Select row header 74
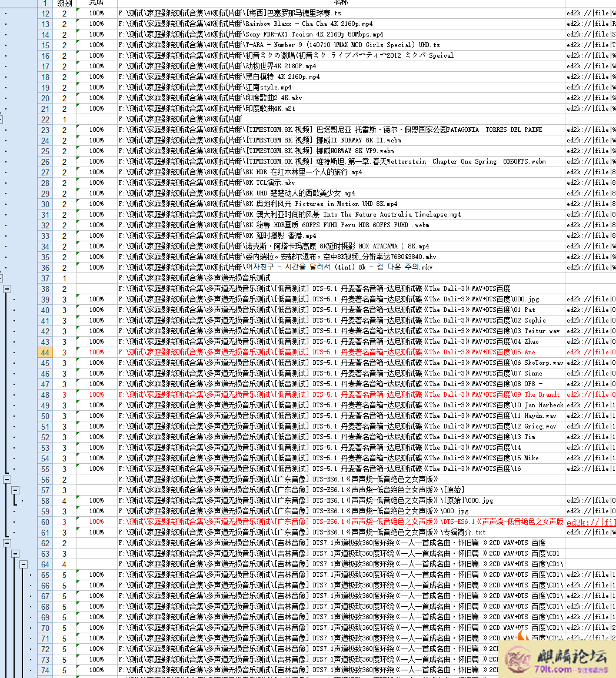The height and width of the screenshot is (678, 616). click(45, 670)
